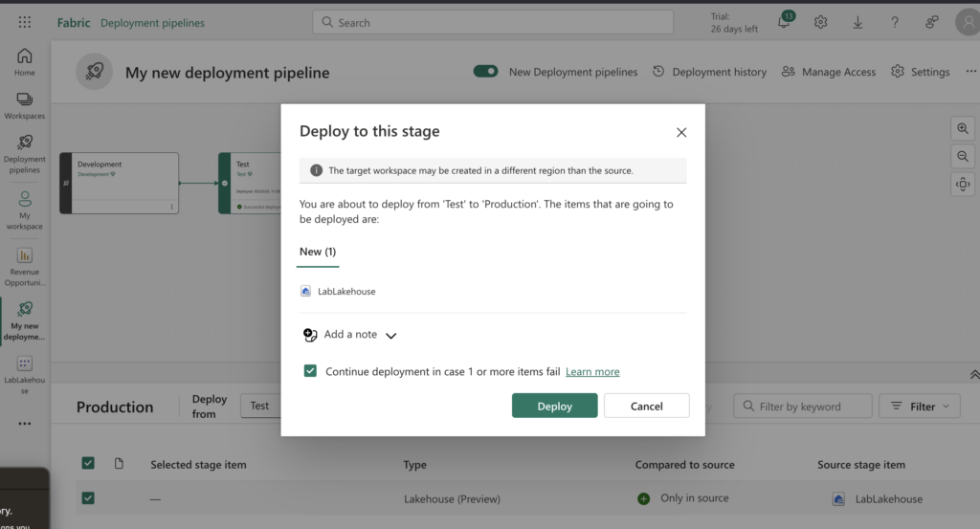980x529 pixels.
Task: Open the settings gear in header
Action: [x=820, y=23]
